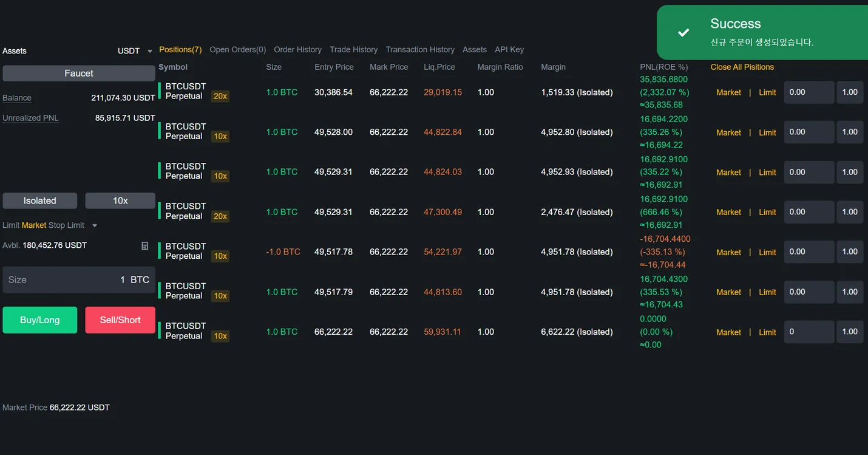The width and height of the screenshot is (868, 455).
Task: Click the 29,019.15 liquidation price
Action: point(442,92)
